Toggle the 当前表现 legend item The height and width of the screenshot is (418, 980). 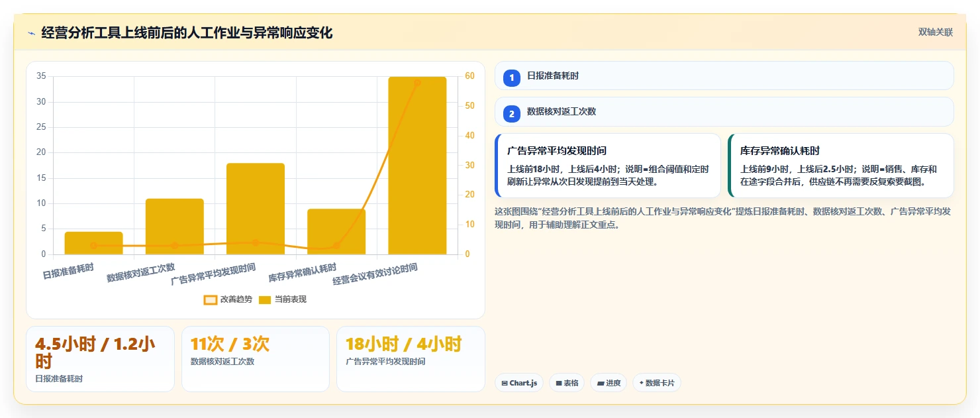click(x=282, y=299)
